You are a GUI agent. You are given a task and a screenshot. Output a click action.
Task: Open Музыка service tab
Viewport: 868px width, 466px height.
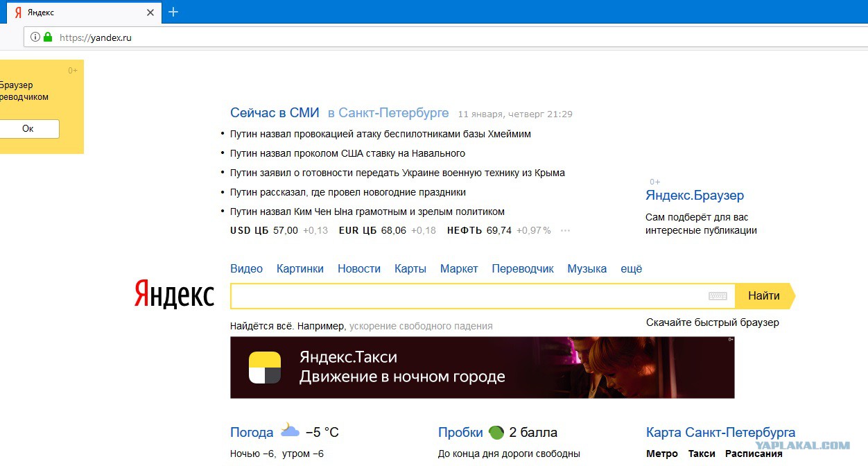tap(587, 269)
